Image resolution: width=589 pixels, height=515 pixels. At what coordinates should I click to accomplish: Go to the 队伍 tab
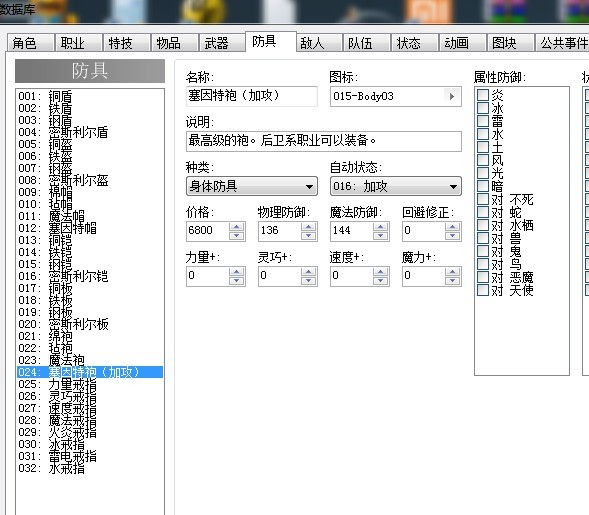tap(367, 43)
